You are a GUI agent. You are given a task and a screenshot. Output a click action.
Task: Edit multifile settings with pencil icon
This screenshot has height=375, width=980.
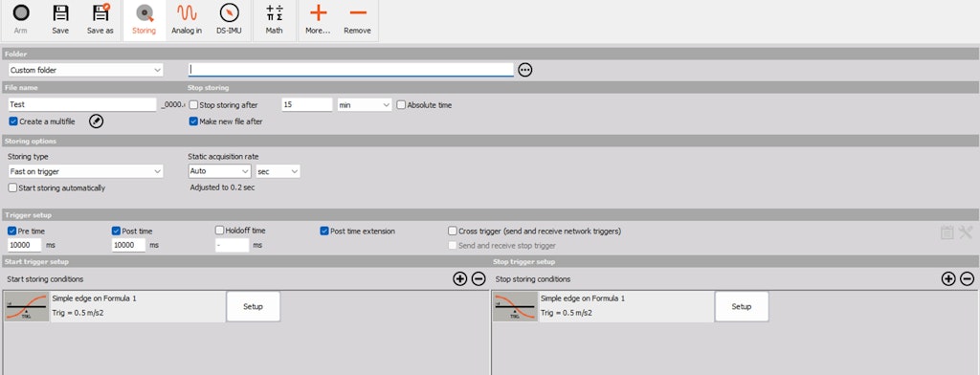click(96, 121)
